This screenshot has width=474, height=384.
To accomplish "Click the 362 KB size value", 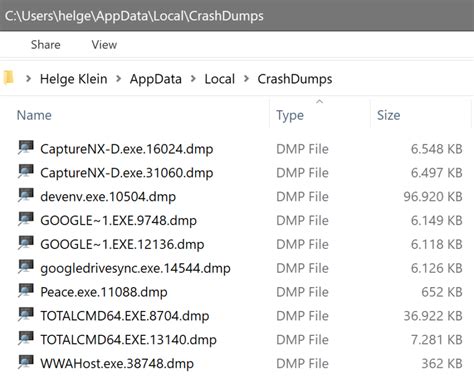I will [442, 364].
